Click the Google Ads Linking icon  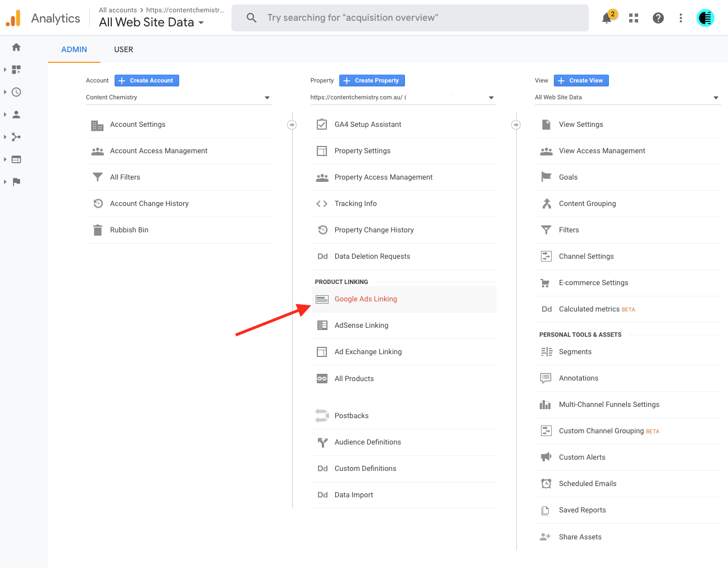322,299
